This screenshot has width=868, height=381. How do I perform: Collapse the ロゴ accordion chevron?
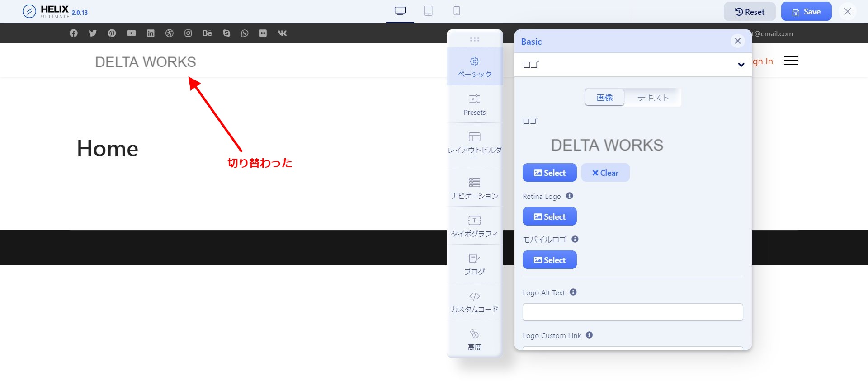tap(741, 65)
